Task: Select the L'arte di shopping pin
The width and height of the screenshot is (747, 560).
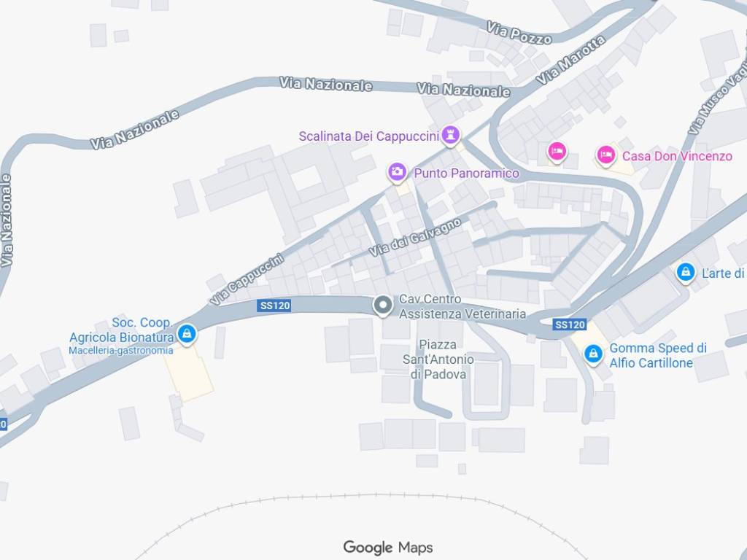Action: [686, 273]
